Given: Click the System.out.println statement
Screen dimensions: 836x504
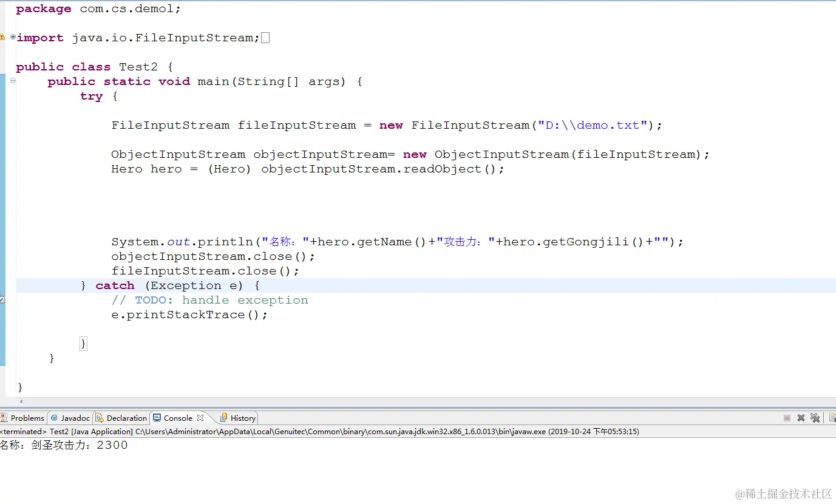Looking at the screenshot, I should point(398,242).
